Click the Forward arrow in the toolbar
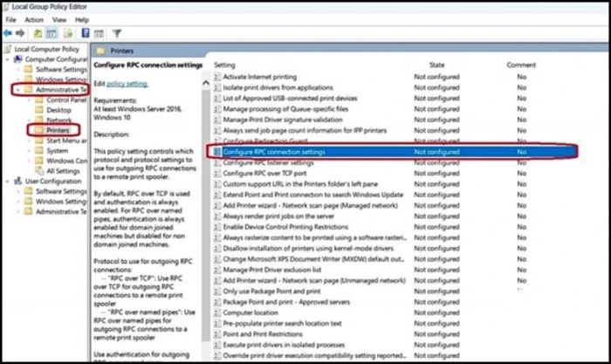 [x=22, y=33]
